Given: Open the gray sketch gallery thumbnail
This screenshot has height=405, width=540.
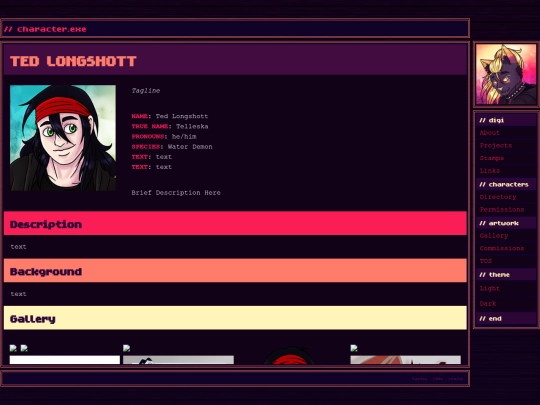Looking at the screenshot, I should coord(178,360).
